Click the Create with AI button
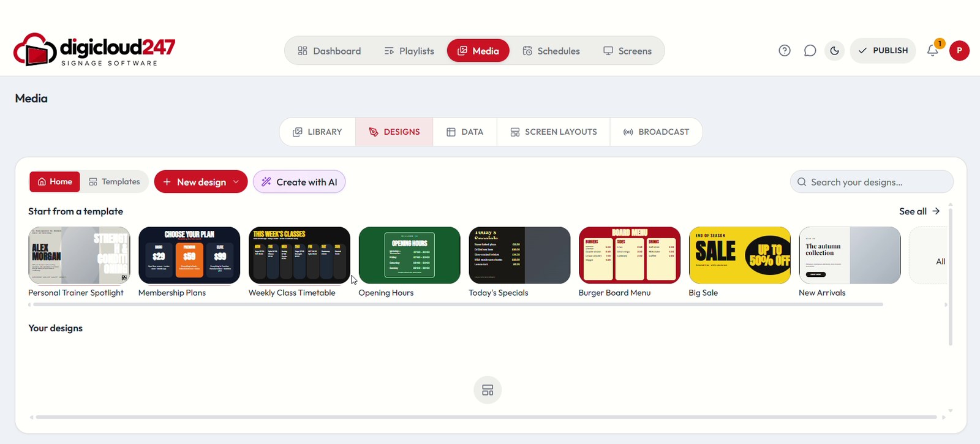This screenshot has width=980, height=444. pos(300,182)
